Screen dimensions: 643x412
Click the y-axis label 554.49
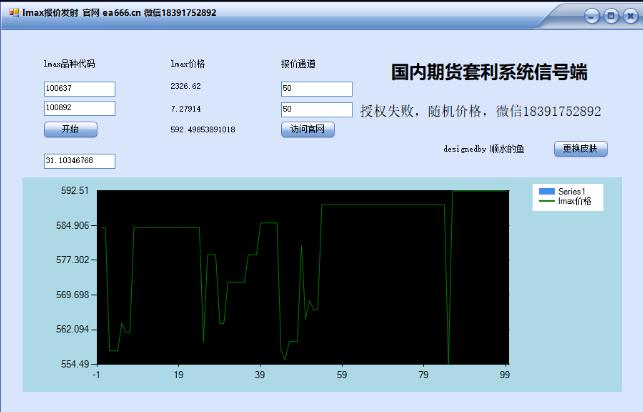pos(75,364)
